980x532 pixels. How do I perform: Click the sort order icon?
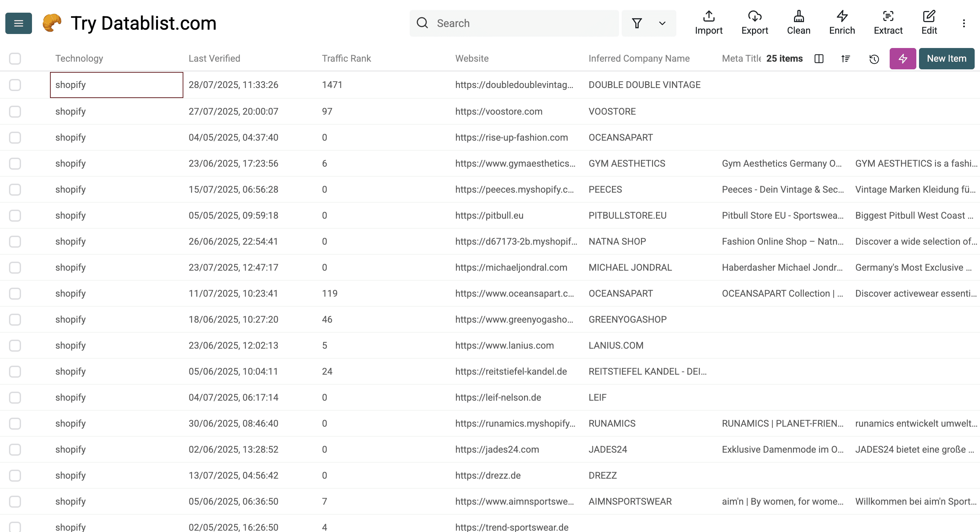[845, 59]
